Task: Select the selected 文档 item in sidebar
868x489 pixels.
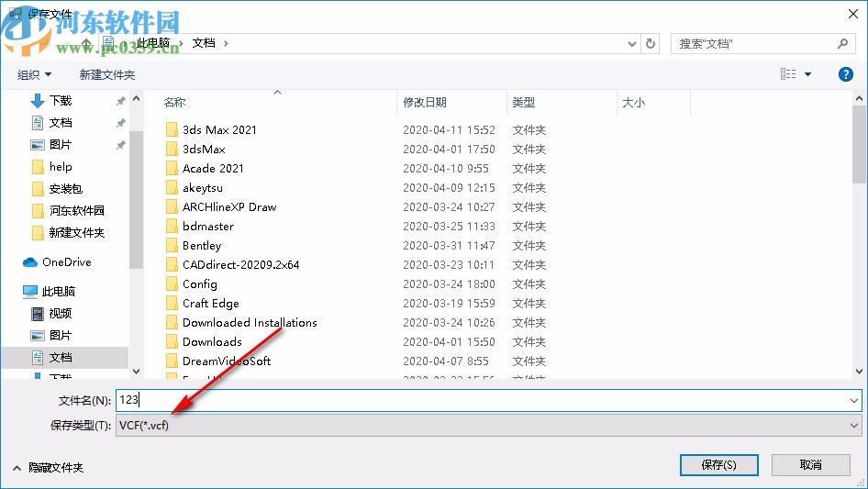Action: (x=65, y=358)
